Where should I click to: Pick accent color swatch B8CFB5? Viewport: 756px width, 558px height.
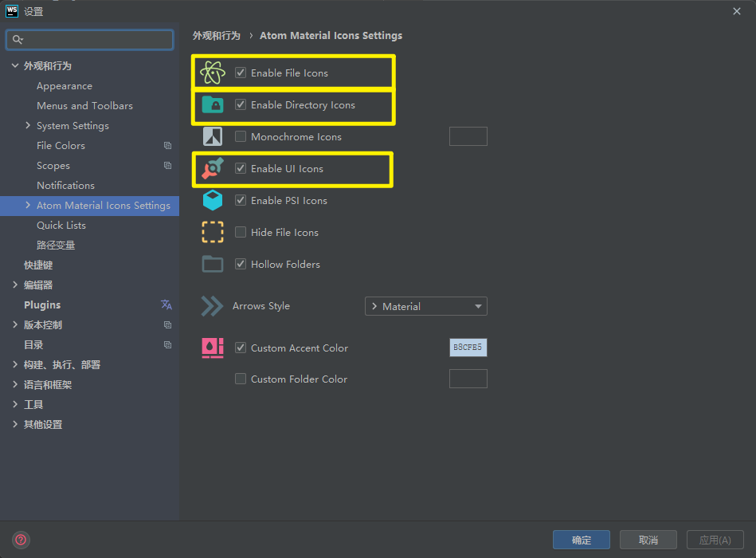click(x=468, y=348)
